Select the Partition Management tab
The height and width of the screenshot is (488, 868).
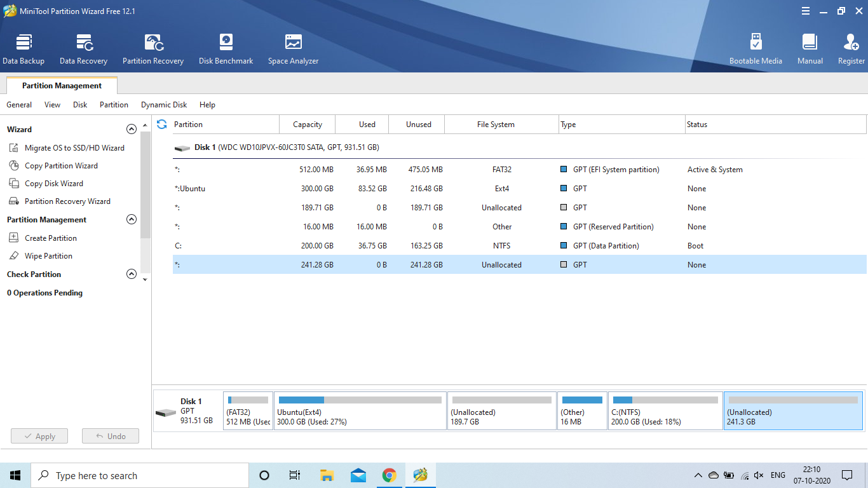(62, 85)
